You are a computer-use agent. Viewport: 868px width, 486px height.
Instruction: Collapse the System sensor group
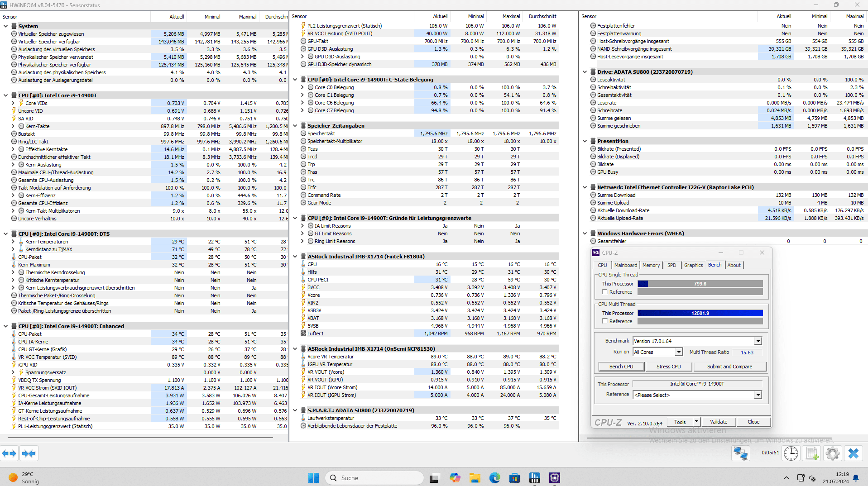point(5,26)
